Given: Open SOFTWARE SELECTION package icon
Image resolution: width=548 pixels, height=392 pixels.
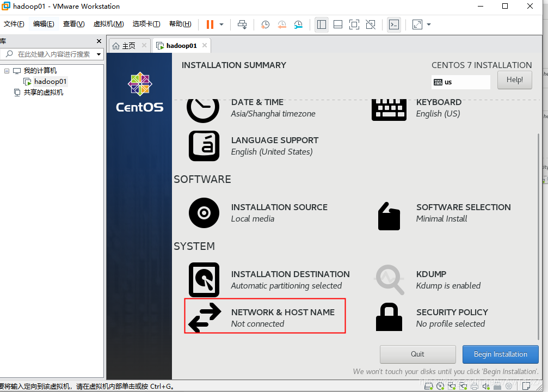Looking at the screenshot, I should click(x=389, y=216).
